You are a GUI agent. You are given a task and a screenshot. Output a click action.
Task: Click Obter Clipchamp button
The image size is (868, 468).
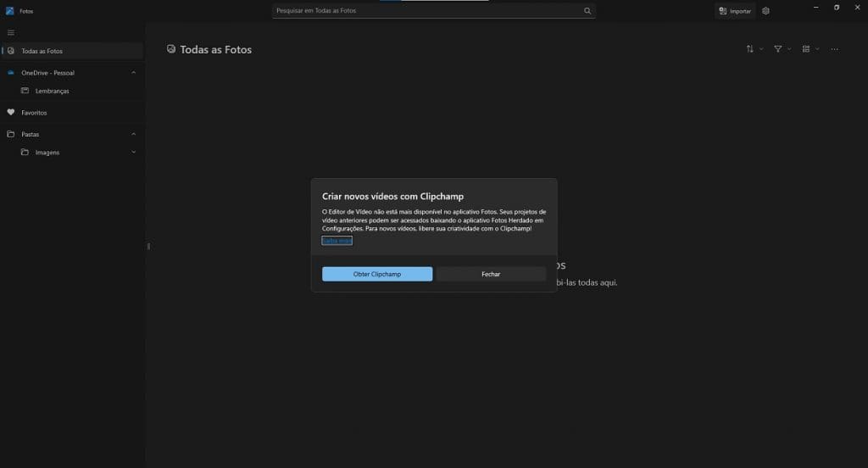377,274
